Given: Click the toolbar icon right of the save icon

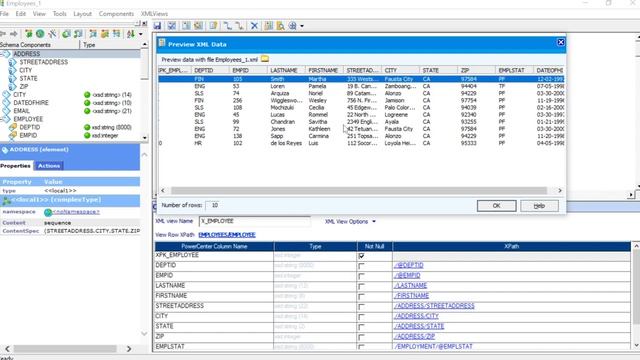Looking at the screenshot, I should [x=172, y=26].
